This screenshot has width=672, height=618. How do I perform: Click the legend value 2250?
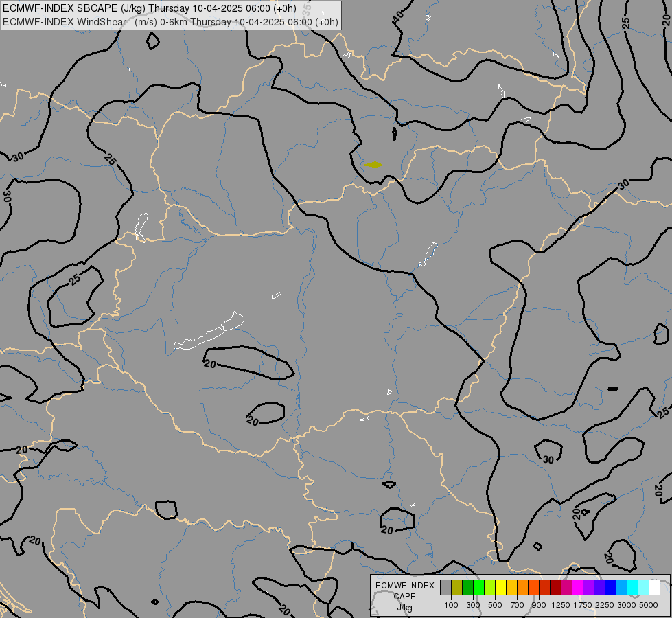(x=604, y=605)
